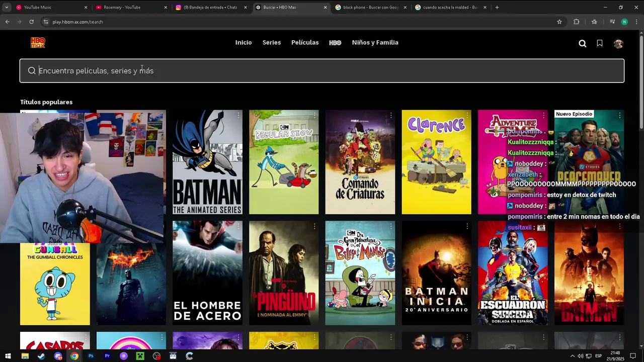Show hidden system tray icons chevron
The height and width of the screenshot is (362, 644).
[x=572, y=356]
